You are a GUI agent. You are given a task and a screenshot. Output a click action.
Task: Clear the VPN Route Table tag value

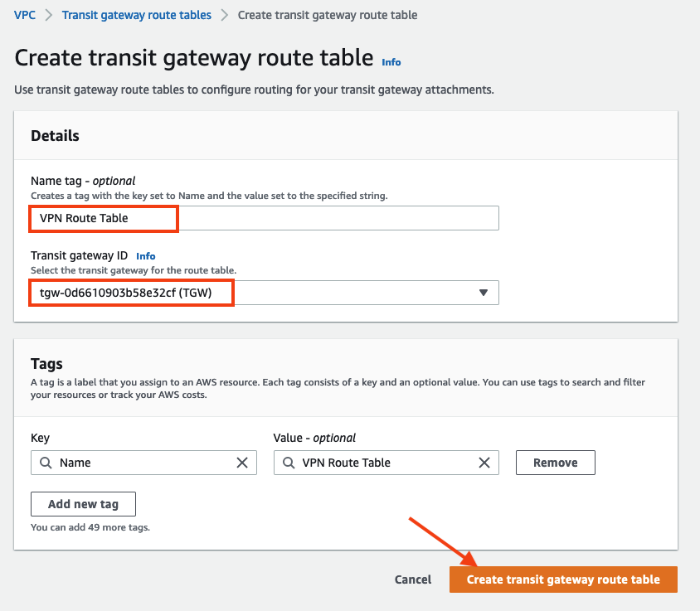[484, 463]
